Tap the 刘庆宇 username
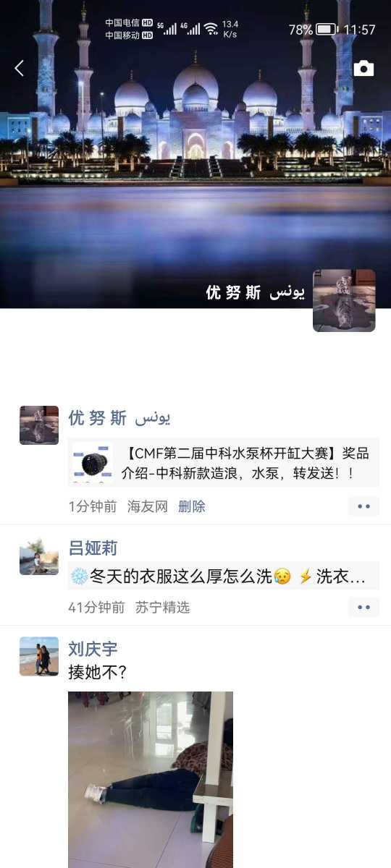 93,649
